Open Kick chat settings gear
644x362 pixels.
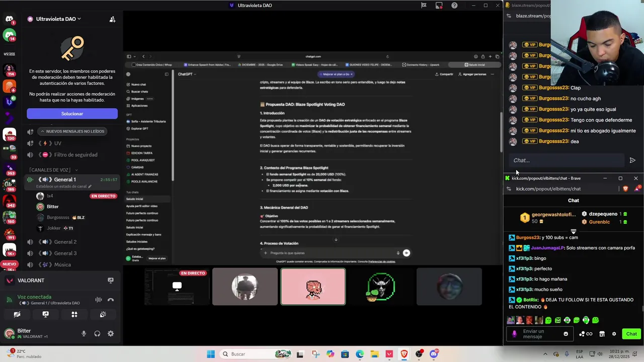pyautogui.click(x=614, y=334)
